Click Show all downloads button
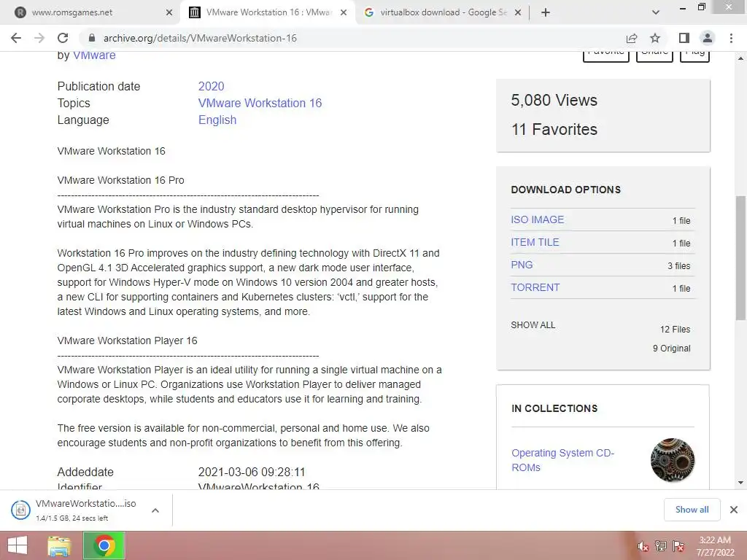The image size is (747, 560). pos(692,510)
